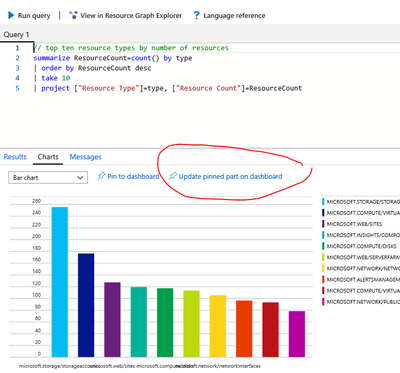Click the Run query label
This screenshot has height=373, width=400.
34,16
